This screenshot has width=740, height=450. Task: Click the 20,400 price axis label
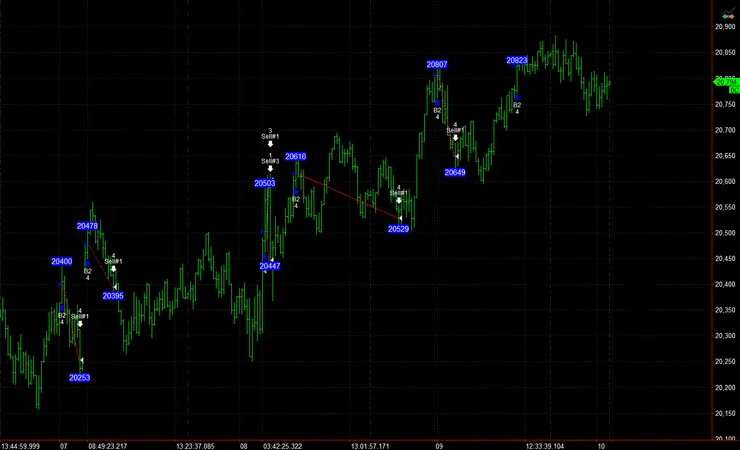tap(725, 284)
